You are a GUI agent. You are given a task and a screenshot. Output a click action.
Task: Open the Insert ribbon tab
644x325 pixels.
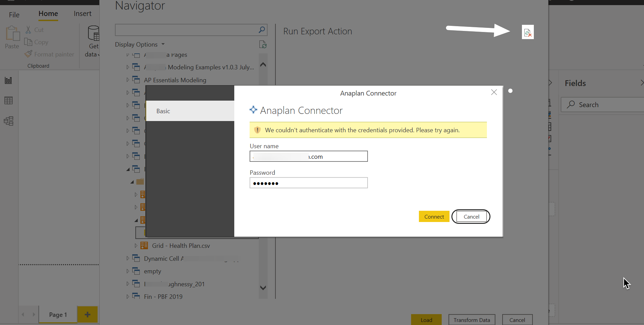pyautogui.click(x=83, y=14)
